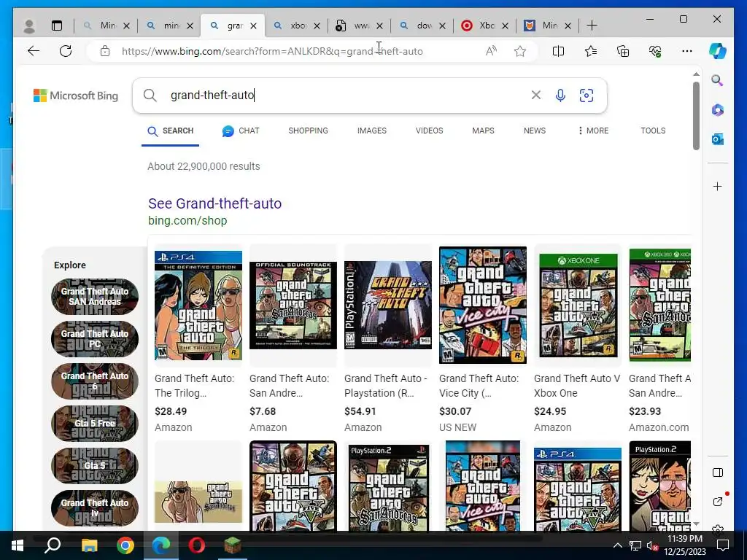Viewport: 747px width, 560px height.
Task: Add this page to favorites star
Action: pos(520,51)
